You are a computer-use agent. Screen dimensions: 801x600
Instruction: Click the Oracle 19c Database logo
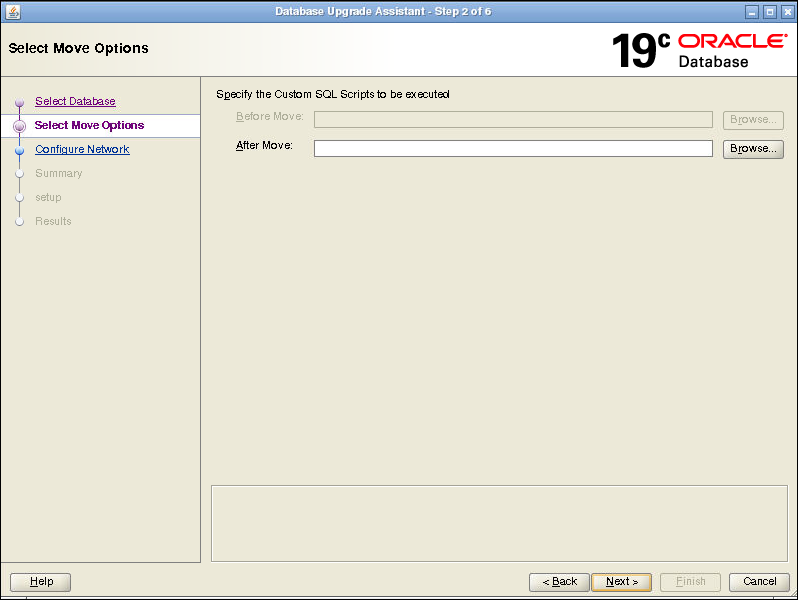698,50
